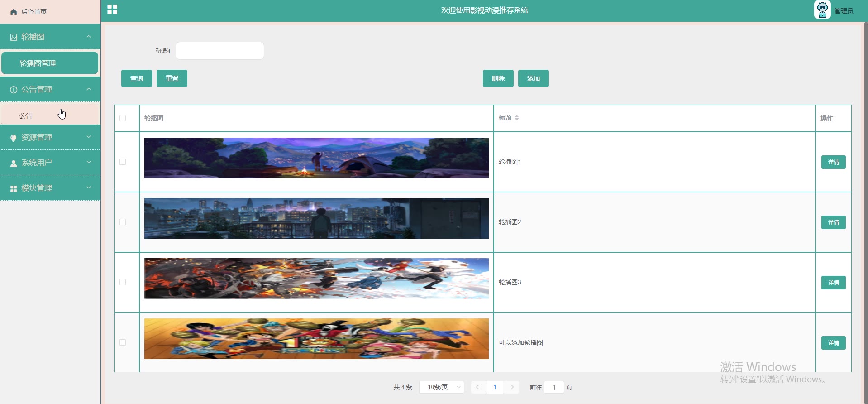Check the checkbox for 轮播图2 row
868x404 pixels.
pos(123,222)
